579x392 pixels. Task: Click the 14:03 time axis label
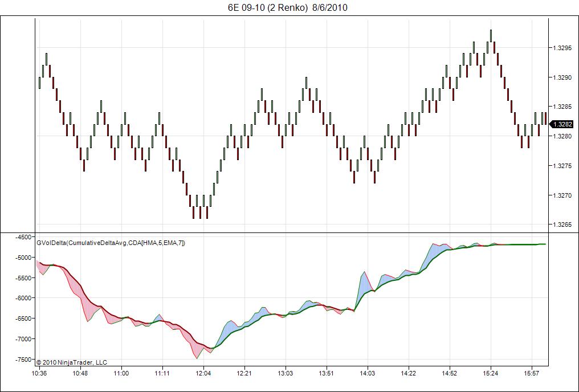(x=367, y=373)
